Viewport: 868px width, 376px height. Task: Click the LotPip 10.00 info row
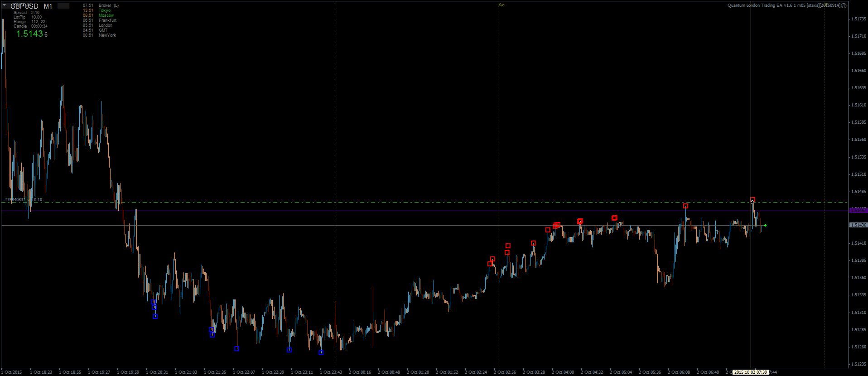(27, 17)
